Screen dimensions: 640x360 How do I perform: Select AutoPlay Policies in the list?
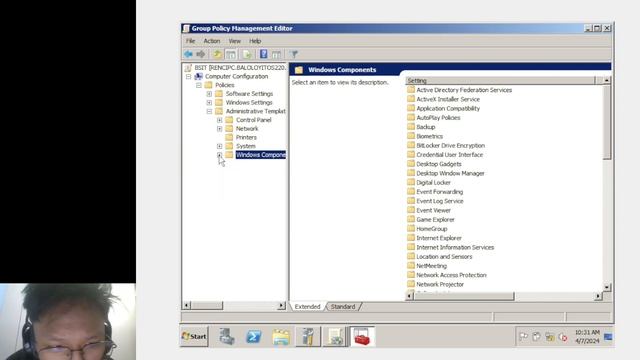(x=438, y=118)
